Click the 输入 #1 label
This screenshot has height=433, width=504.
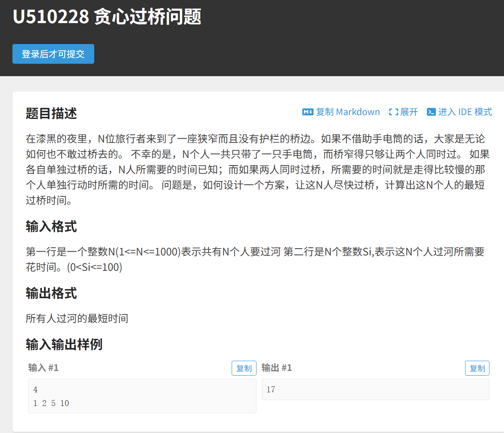pyautogui.click(x=43, y=368)
